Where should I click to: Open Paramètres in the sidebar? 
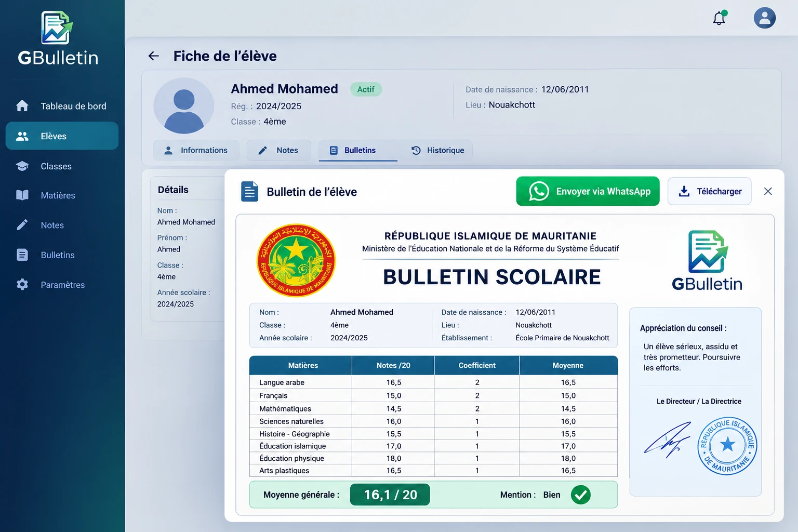pos(62,285)
